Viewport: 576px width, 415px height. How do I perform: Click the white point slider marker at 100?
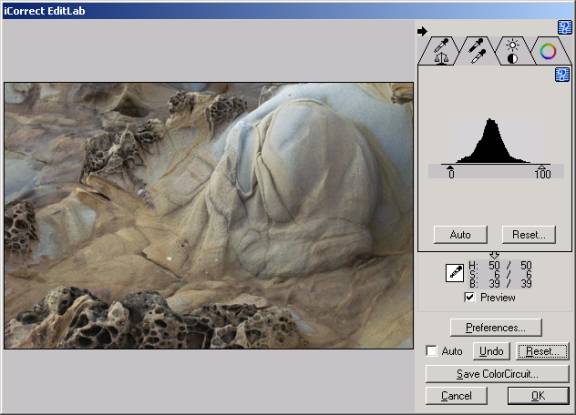coord(542,167)
